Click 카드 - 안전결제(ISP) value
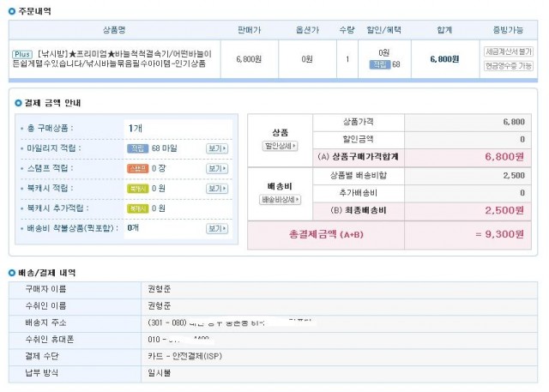Screen dimensions: 549x392 click(184, 357)
